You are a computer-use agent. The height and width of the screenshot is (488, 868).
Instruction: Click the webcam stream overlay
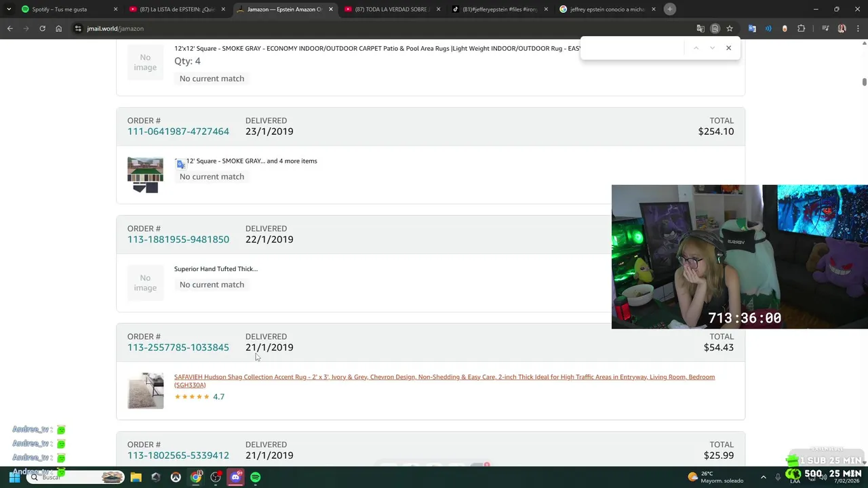(740, 257)
